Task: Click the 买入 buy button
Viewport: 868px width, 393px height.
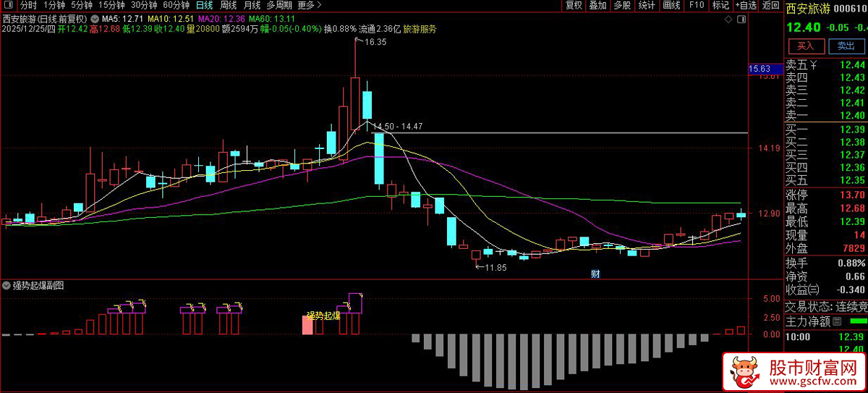Action: click(805, 46)
